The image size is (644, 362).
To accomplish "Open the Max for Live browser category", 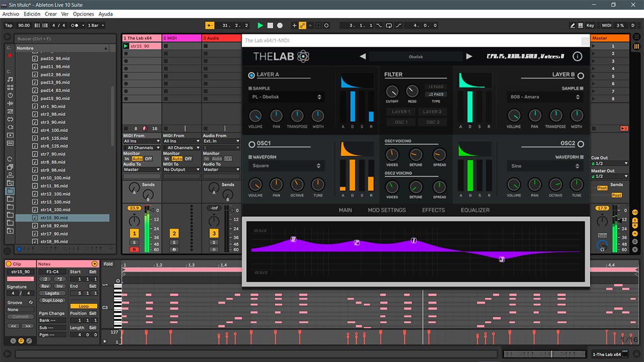I will [x=10, y=119].
